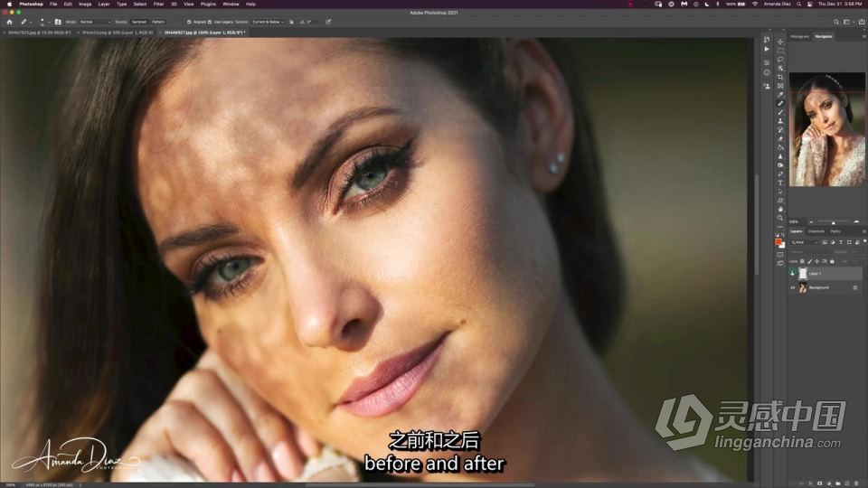The image size is (868, 488).
Task: Select the Eyedropper tool
Action: pyautogui.click(x=780, y=95)
